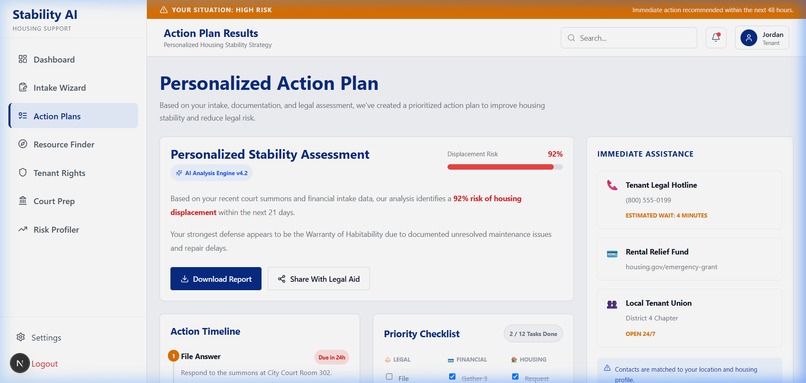
Task: Click the YOUR SITUATION: HIGH RISK banner text
Action: tap(222, 10)
